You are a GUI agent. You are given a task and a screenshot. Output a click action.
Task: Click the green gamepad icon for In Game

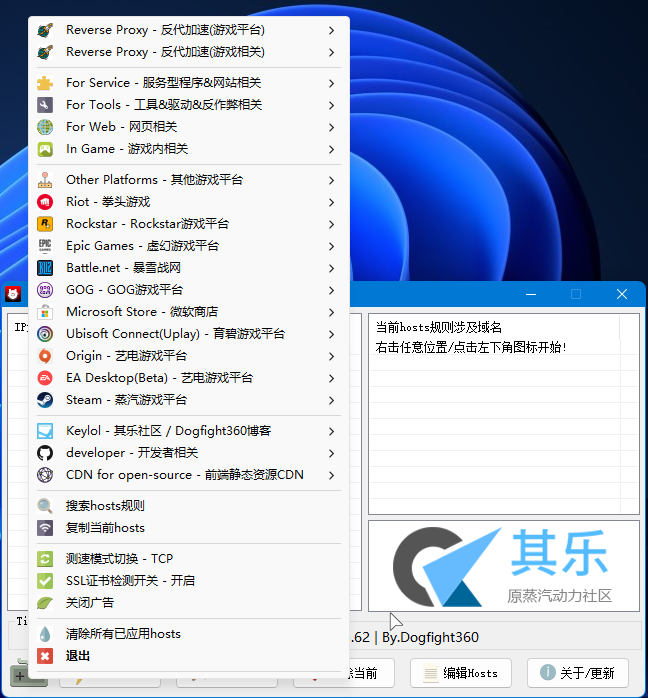[45, 149]
